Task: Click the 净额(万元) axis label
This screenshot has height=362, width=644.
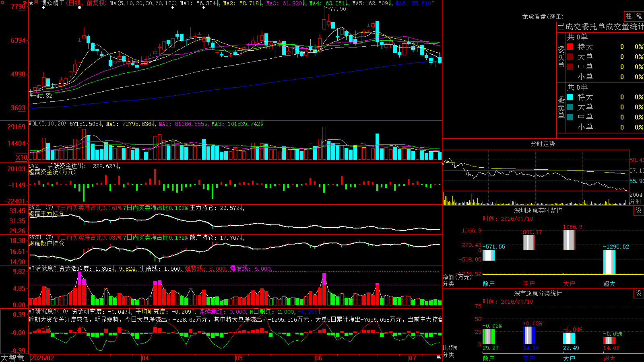Action: click(457, 277)
